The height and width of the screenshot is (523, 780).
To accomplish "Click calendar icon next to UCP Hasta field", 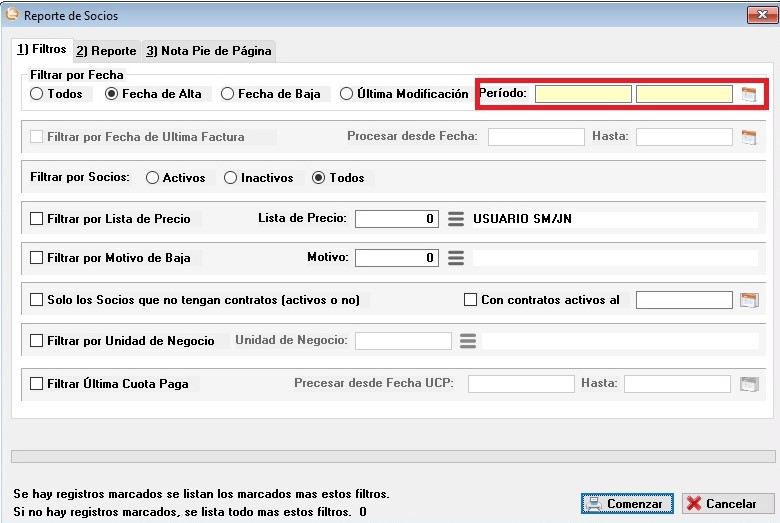I will pyautogui.click(x=749, y=383).
